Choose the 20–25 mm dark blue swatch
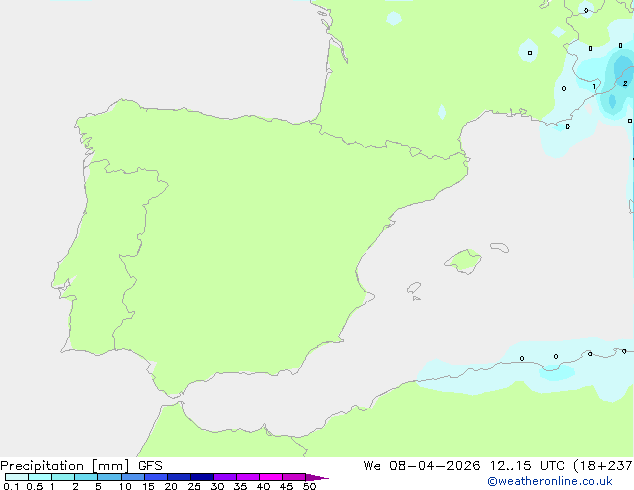The height and width of the screenshot is (490, 634). pyautogui.click(x=179, y=477)
